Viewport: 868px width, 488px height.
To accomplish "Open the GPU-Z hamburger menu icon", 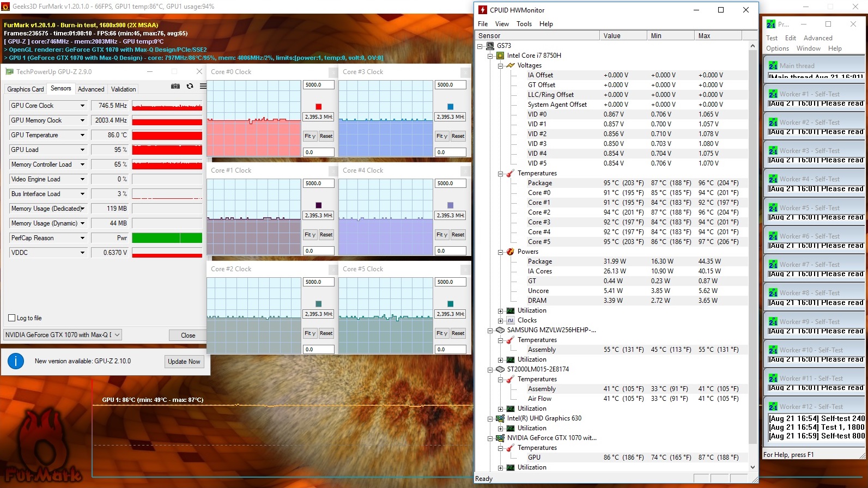I will pyautogui.click(x=203, y=86).
